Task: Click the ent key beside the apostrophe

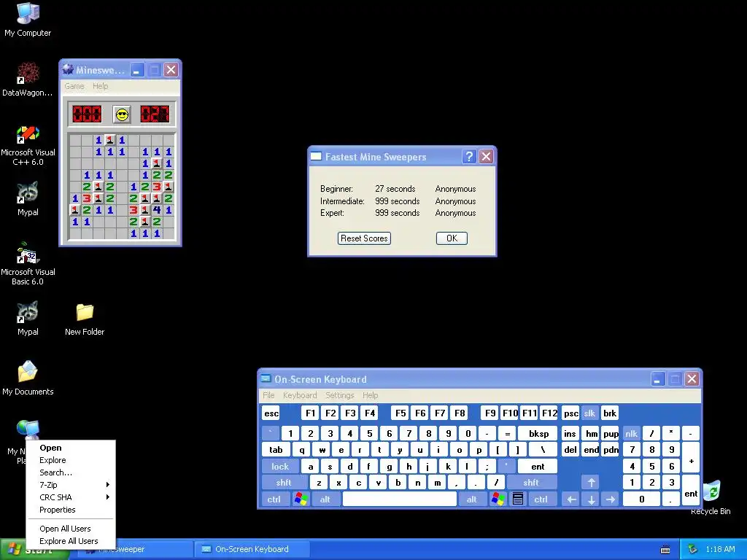Action: 538,466
